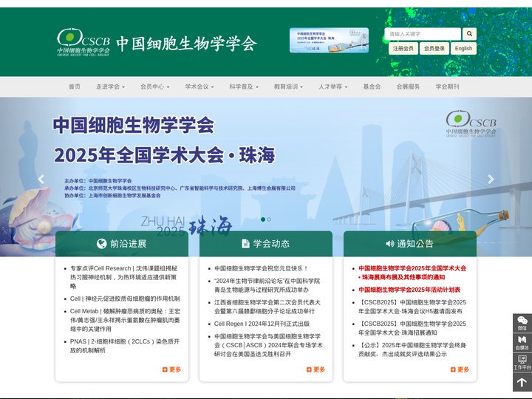
Task: Open 江西省细胞生物学学会第二次会员代表大会 news
Action: (x=267, y=307)
